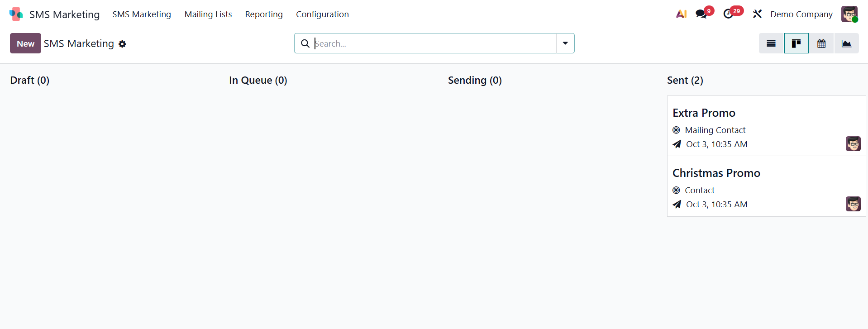Open the AI assistant icon
Image resolution: width=868 pixels, height=329 pixels.
681,14
